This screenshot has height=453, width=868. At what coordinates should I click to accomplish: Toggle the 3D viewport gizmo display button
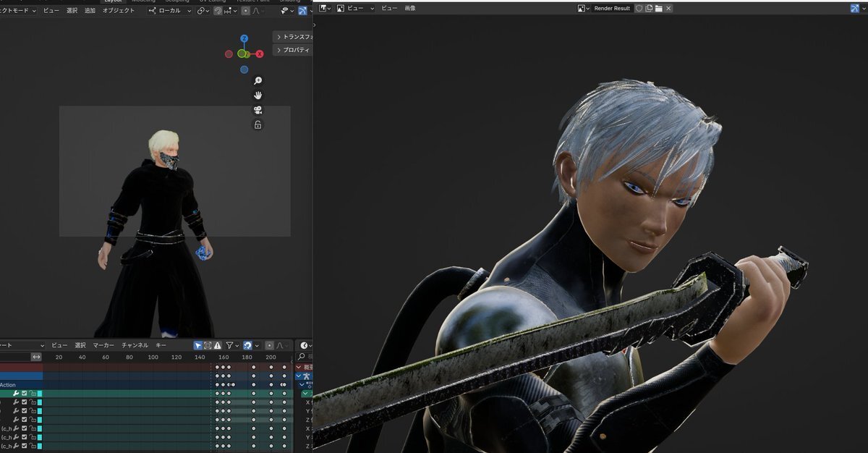click(302, 11)
